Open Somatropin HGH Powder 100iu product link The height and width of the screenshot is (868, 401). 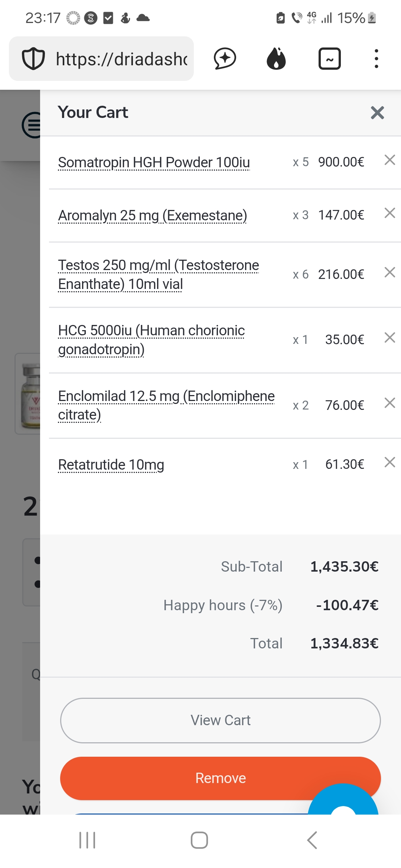[154, 162]
